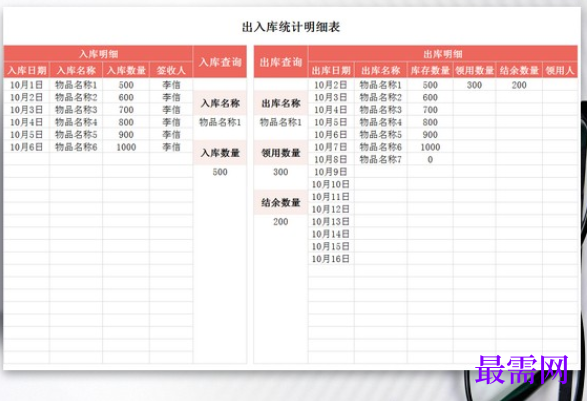
Task: Select the 出库日期 column header
Action: pos(331,70)
